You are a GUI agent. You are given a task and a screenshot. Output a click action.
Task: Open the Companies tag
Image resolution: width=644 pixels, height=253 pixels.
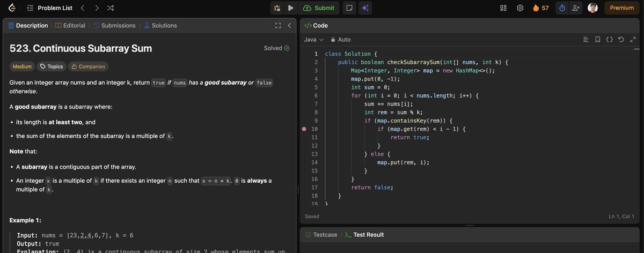pyautogui.click(x=88, y=66)
